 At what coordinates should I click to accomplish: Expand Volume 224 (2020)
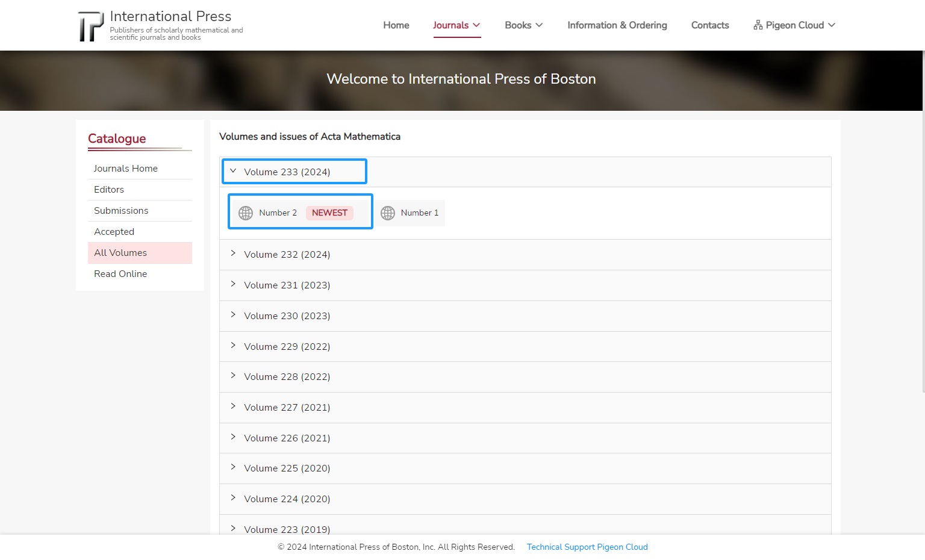pos(525,499)
